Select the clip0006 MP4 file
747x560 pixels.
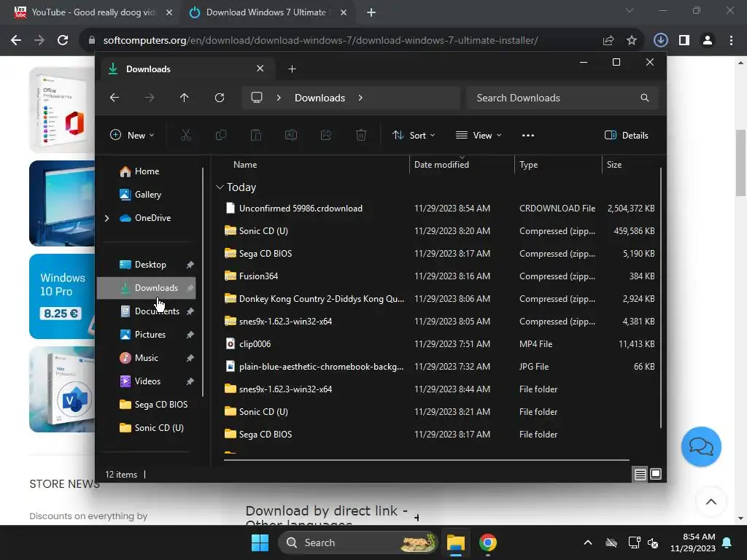point(439,344)
